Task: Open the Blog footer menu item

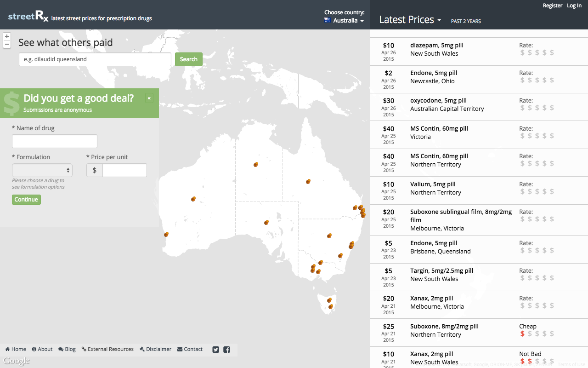Action: coord(67,349)
